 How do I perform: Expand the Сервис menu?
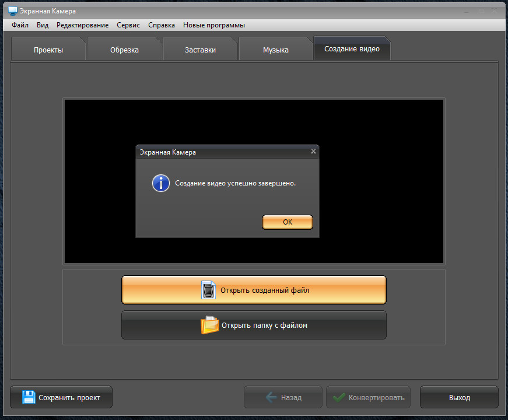(x=128, y=25)
